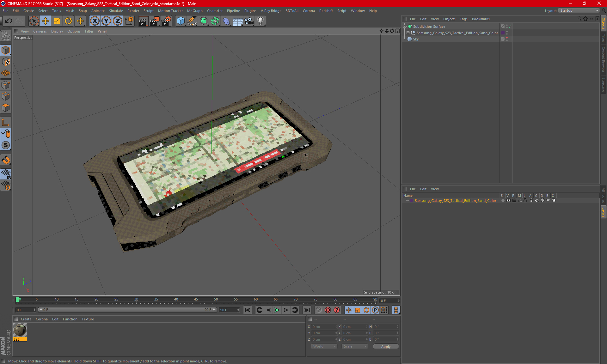The image size is (607, 364).
Task: Switch to Edges mode
Action: tap(6, 96)
